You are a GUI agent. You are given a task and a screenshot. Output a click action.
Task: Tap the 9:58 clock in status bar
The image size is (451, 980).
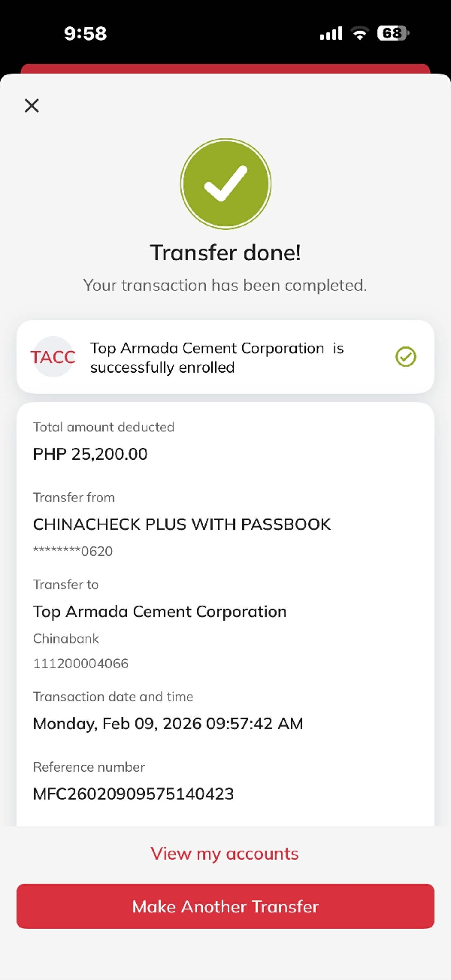pyautogui.click(x=85, y=33)
